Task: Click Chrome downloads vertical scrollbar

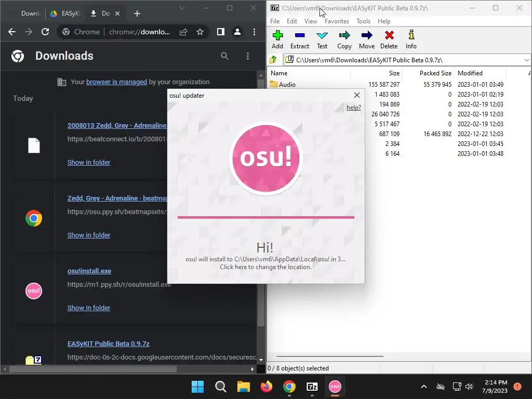Action: (261, 204)
